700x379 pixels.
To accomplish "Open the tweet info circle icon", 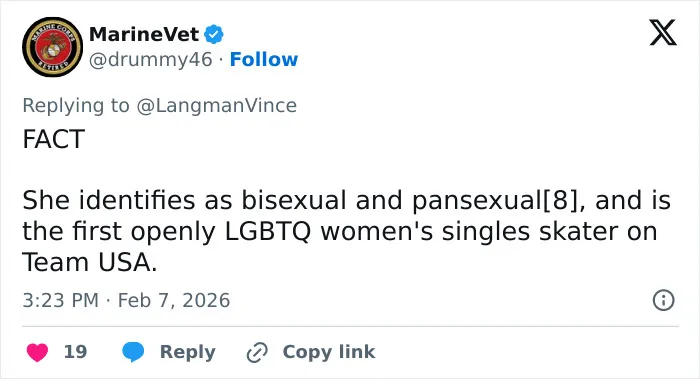I will click(663, 300).
